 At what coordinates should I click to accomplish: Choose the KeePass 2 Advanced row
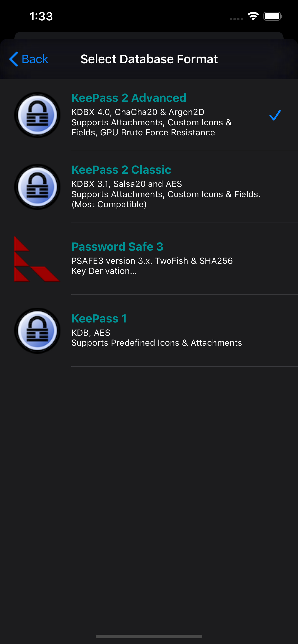(x=149, y=115)
